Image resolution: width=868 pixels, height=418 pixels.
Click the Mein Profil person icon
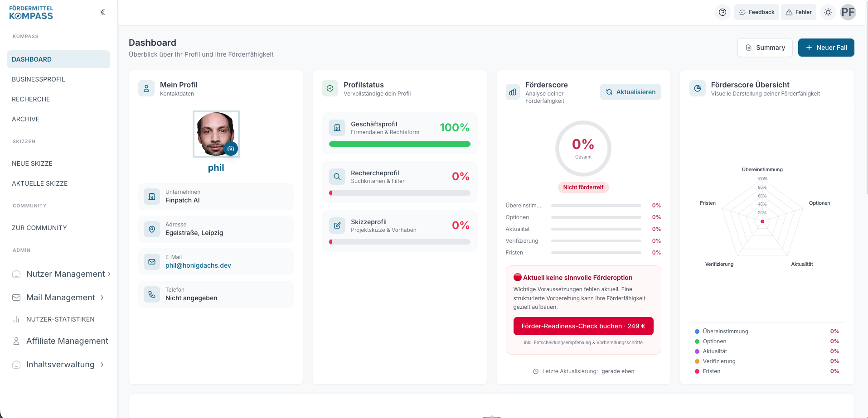(146, 89)
